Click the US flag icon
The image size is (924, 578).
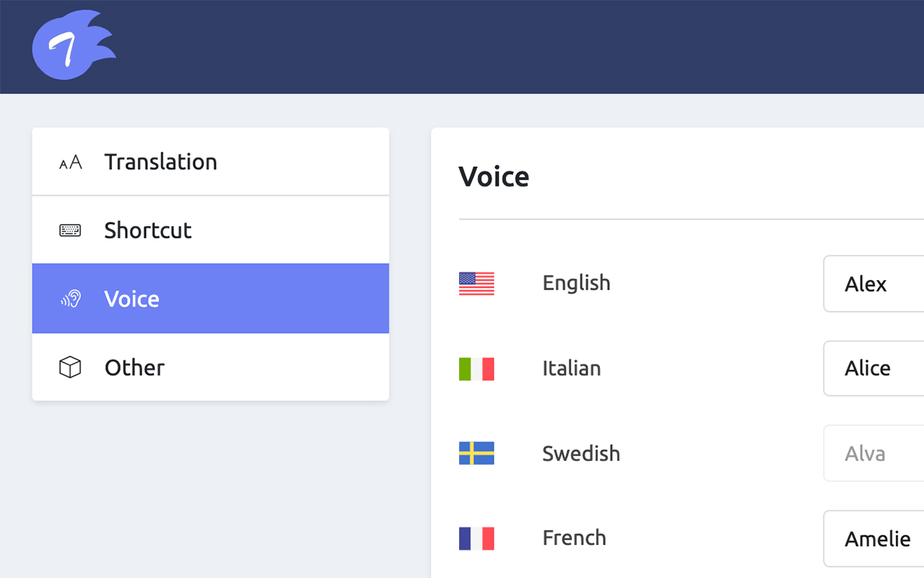tap(476, 283)
